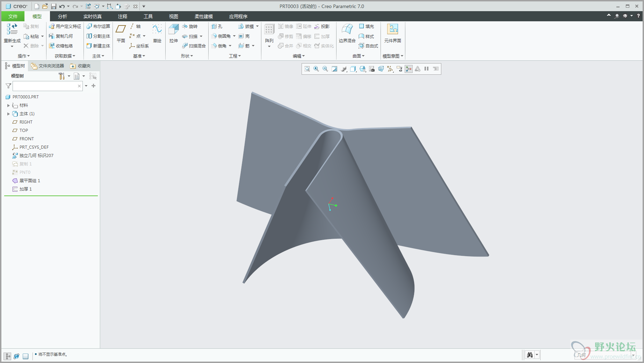Switch to the 实时仿真 tab
The image size is (644, 363).
(93, 16)
